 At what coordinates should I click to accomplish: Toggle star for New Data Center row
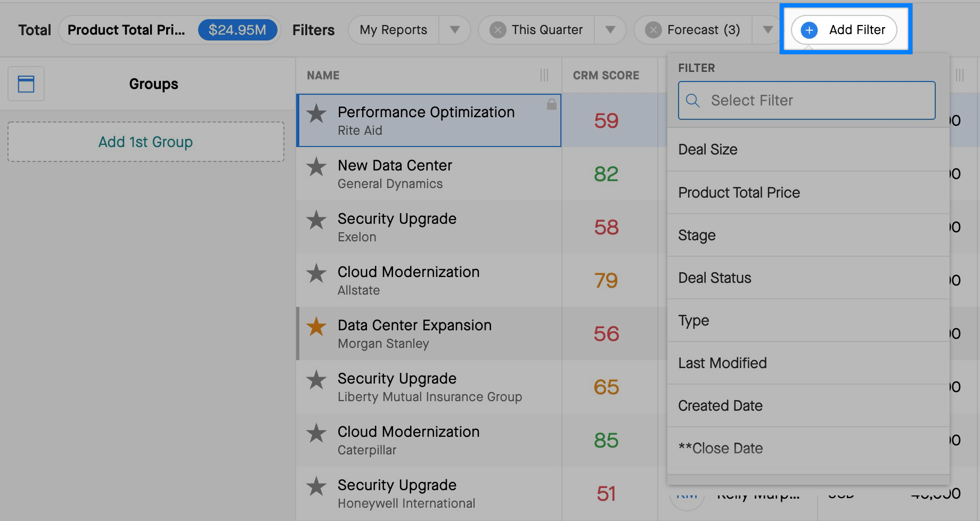click(x=316, y=166)
